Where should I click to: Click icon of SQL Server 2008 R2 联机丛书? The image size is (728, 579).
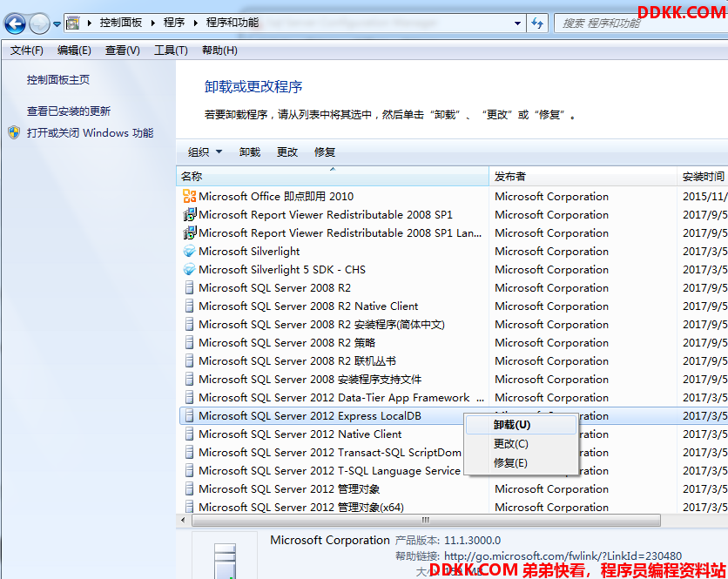pos(190,360)
